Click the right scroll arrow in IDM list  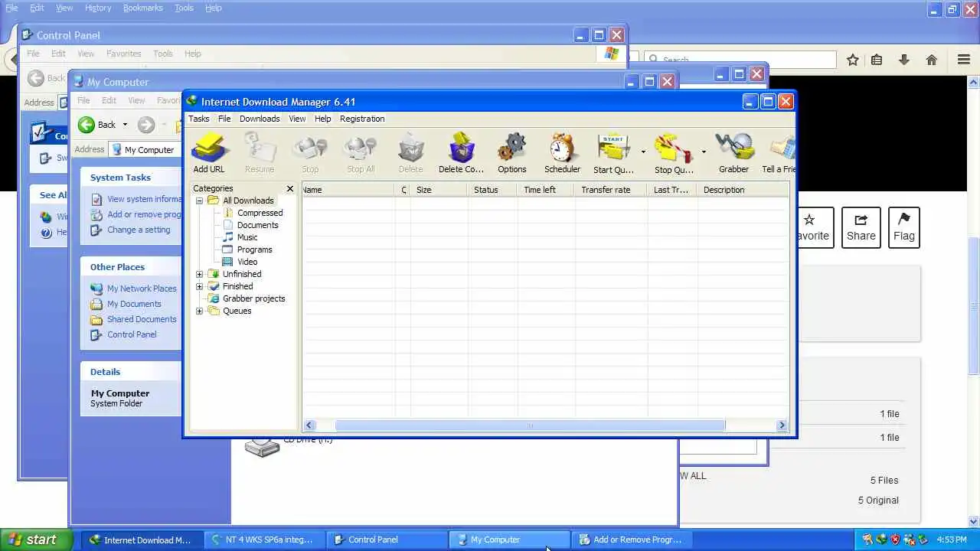(x=782, y=425)
